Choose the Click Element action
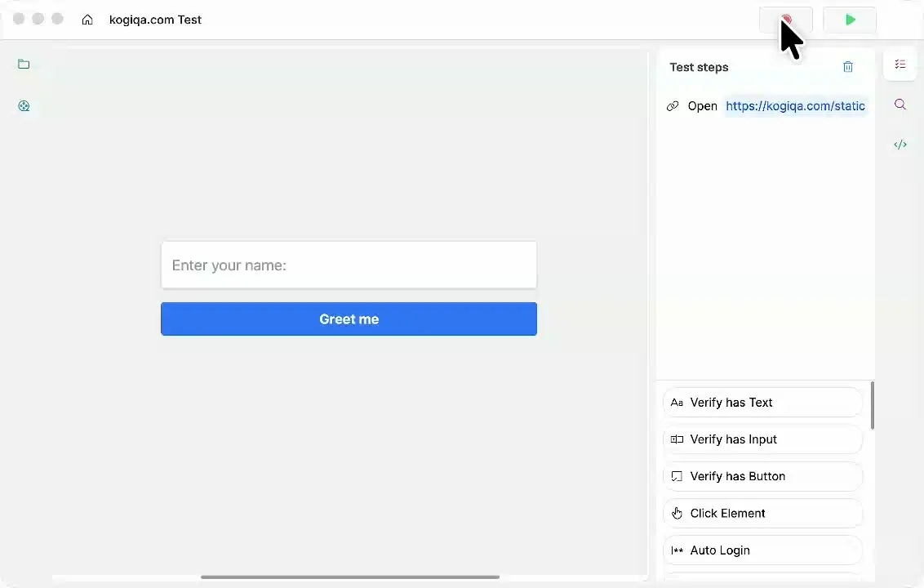The height and width of the screenshot is (588, 924). pyautogui.click(x=762, y=514)
